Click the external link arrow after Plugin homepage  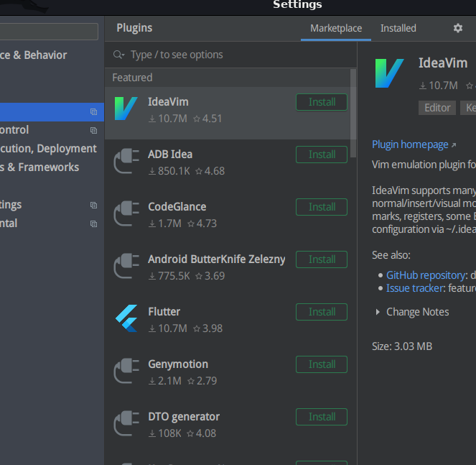454,145
